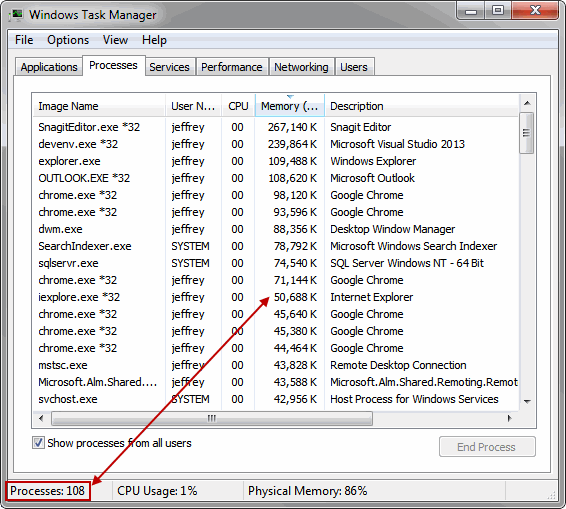
Task: Click the End Process button
Action: tap(487, 447)
